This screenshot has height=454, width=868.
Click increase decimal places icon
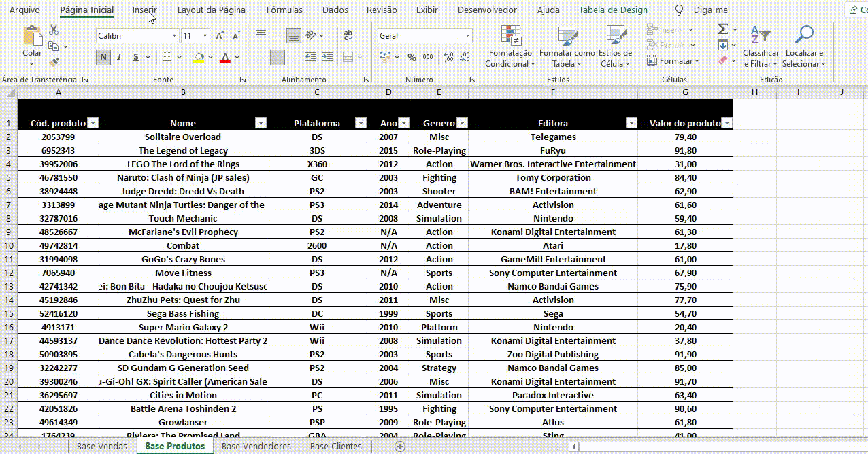click(x=447, y=57)
